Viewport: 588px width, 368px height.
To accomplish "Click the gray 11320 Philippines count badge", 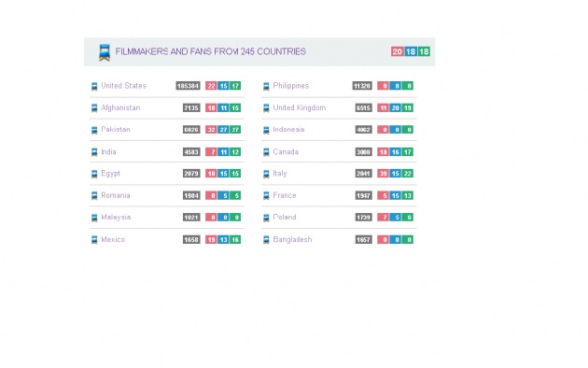I will pyautogui.click(x=362, y=86).
